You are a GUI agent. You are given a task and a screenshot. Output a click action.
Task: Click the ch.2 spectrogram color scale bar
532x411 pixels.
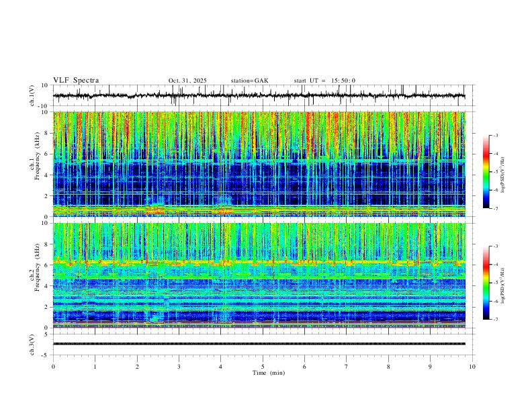pyautogui.click(x=486, y=283)
